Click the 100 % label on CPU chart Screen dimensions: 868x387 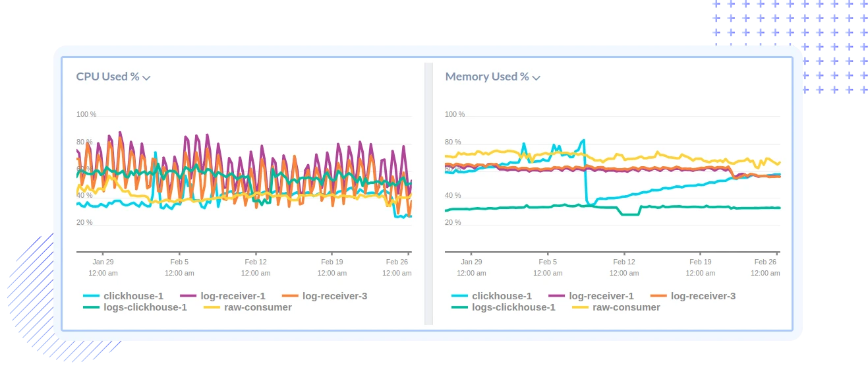pyautogui.click(x=86, y=115)
